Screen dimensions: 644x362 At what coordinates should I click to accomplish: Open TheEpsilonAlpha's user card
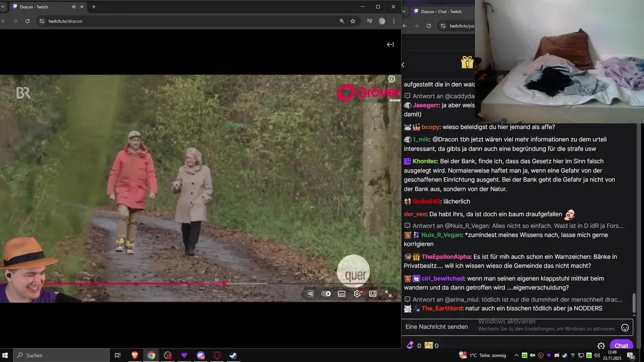446,257
